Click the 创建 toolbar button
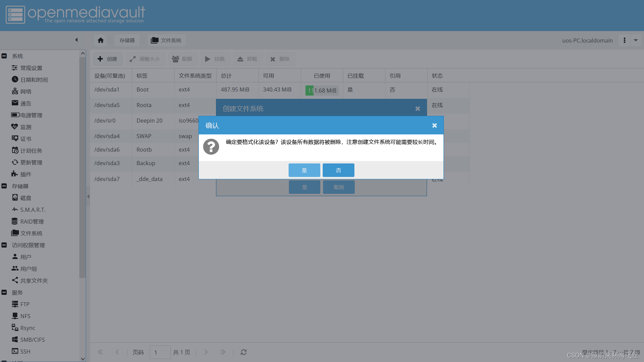The width and height of the screenshot is (644, 362). tap(108, 59)
